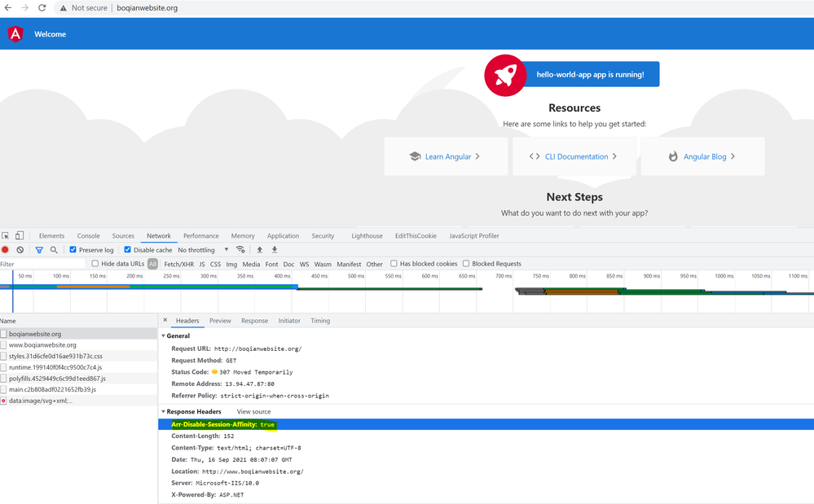The height and width of the screenshot is (504, 814).
Task: Toggle Preserve log checkbox
Action: [x=73, y=249]
